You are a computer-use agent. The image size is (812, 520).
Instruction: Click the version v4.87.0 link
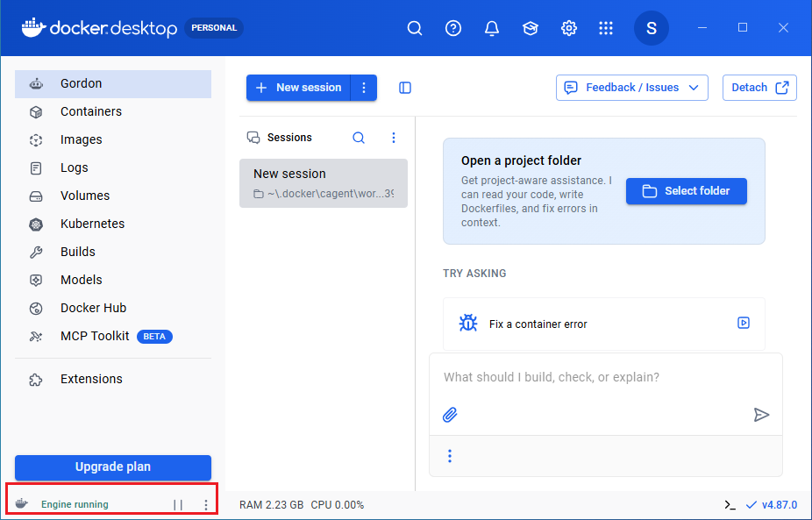coord(772,504)
